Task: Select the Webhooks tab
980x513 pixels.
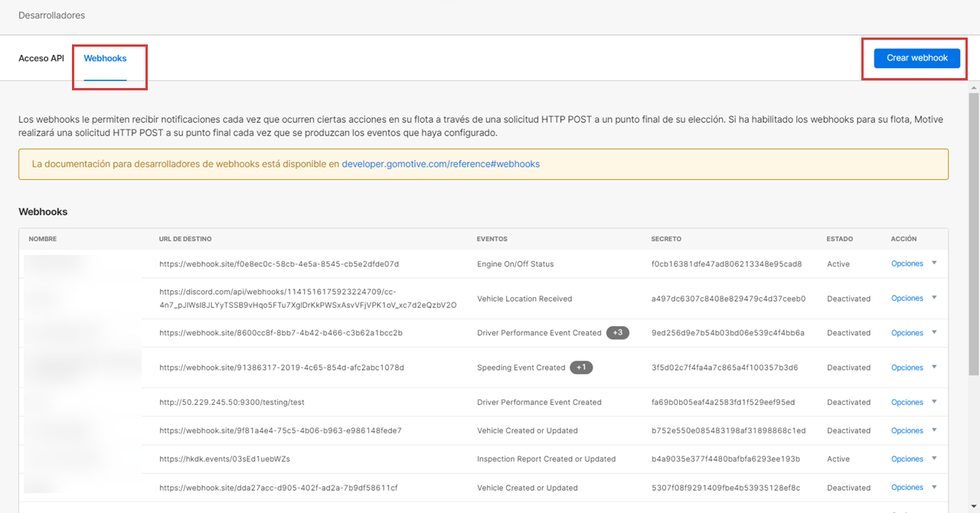Action: tap(106, 58)
